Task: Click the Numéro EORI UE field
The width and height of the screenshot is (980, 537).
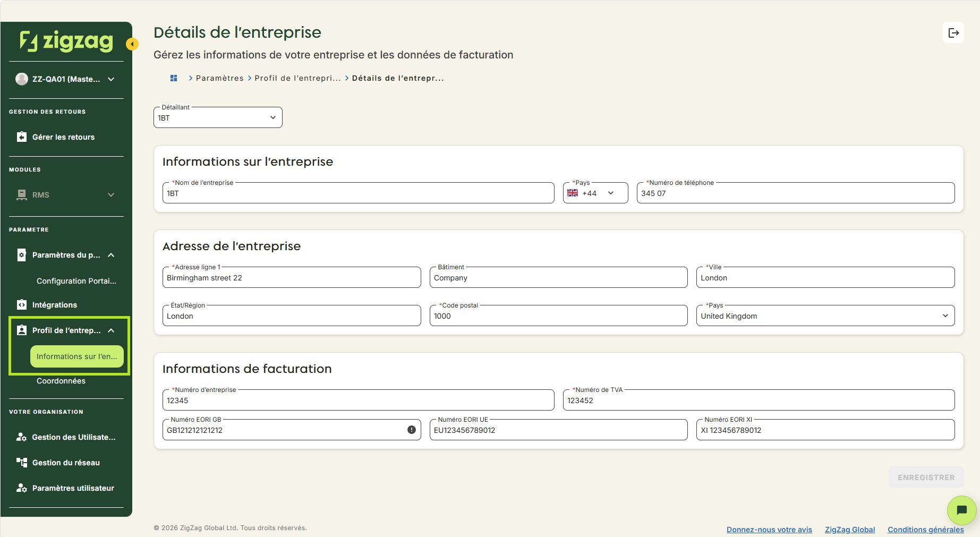Action: pyautogui.click(x=559, y=430)
